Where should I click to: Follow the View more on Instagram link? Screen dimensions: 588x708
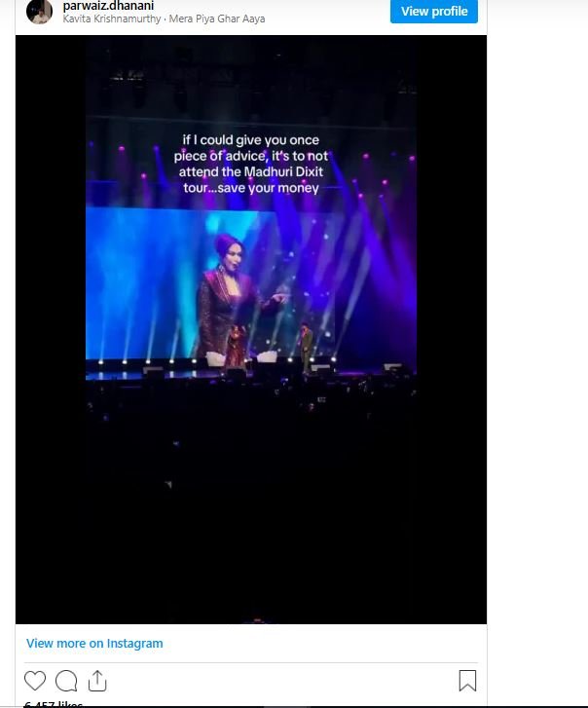(x=94, y=643)
